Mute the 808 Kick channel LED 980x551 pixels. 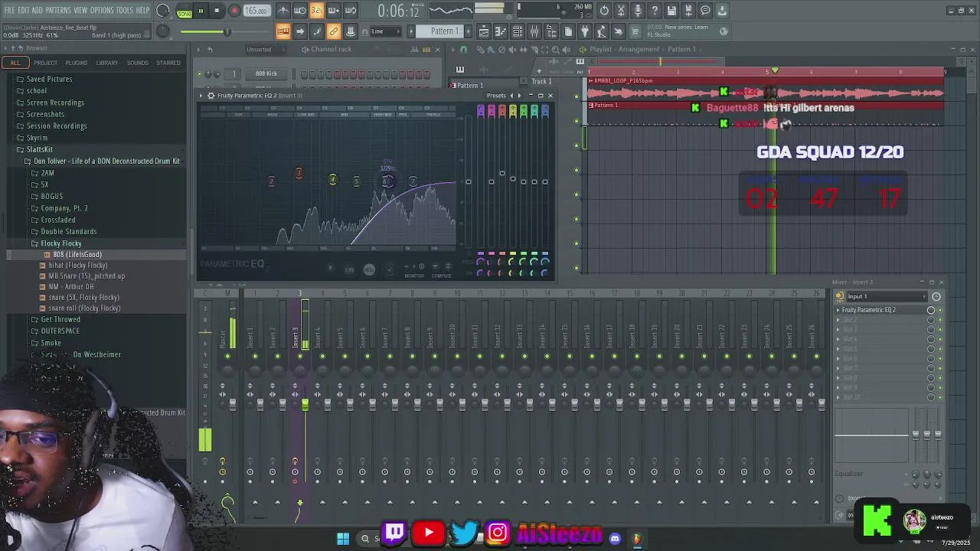click(200, 74)
